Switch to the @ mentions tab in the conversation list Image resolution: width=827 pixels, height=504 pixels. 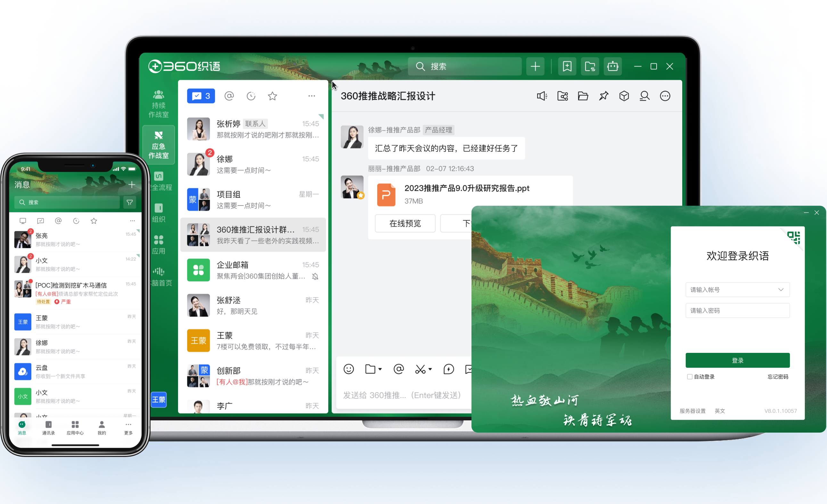click(x=229, y=96)
